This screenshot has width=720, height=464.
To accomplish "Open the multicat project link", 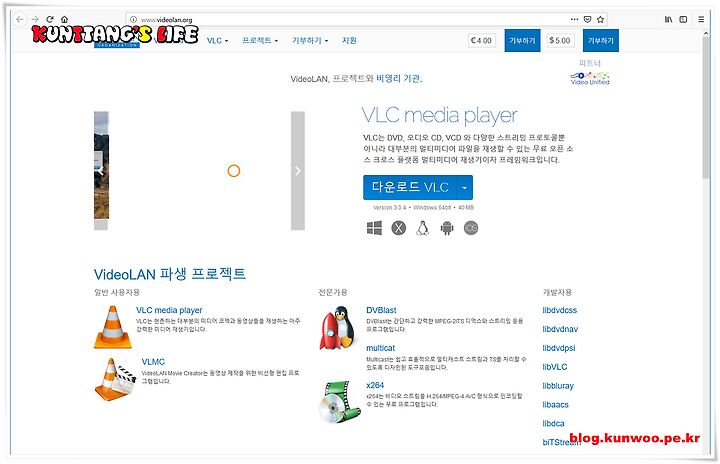I will (x=381, y=348).
